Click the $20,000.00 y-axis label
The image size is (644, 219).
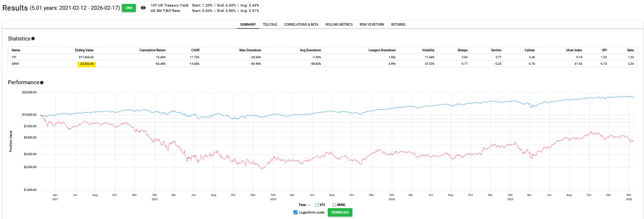pyautogui.click(x=29, y=93)
